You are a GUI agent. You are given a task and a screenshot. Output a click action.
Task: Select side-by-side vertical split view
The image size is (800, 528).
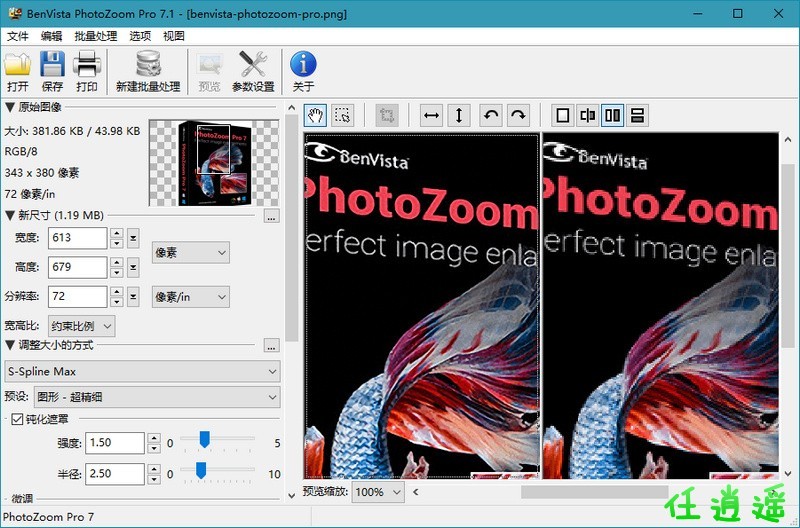[612, 115]
